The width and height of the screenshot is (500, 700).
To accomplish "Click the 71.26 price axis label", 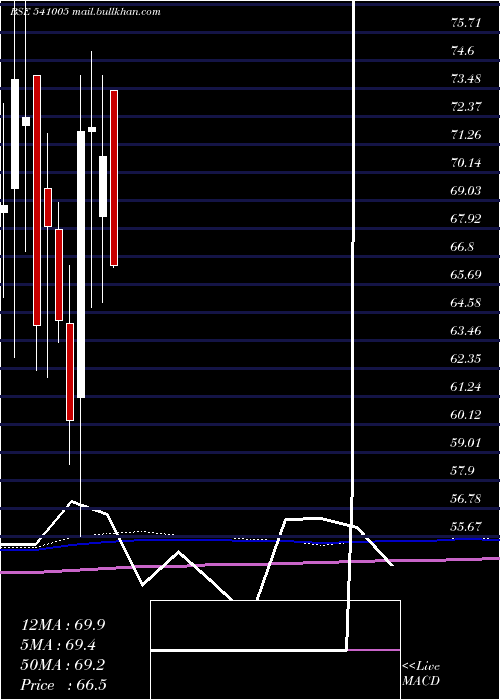I will pyautogui.click(x=466, y=135).
